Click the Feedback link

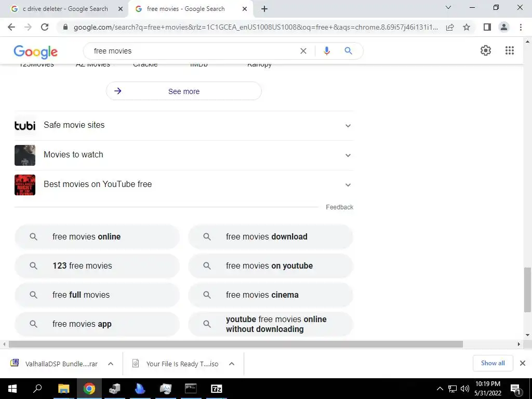click(339, 207)
